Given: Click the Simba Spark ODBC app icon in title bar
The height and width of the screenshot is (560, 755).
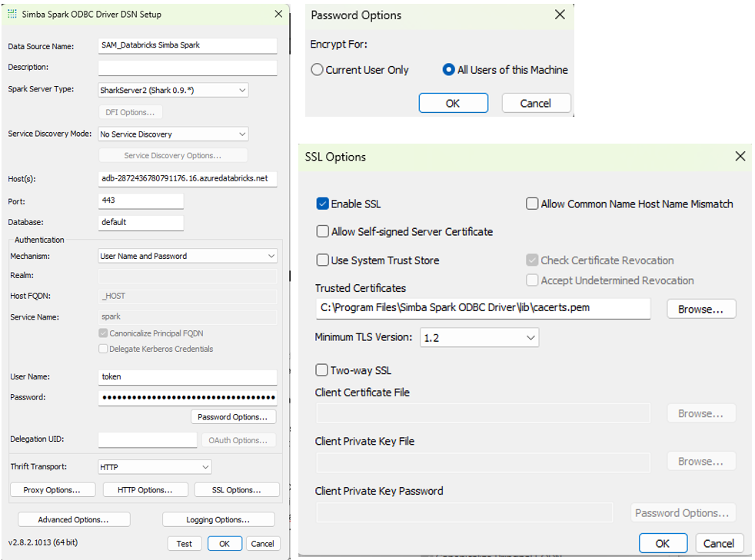Looking at the screenshot, I should pos(12,14).
